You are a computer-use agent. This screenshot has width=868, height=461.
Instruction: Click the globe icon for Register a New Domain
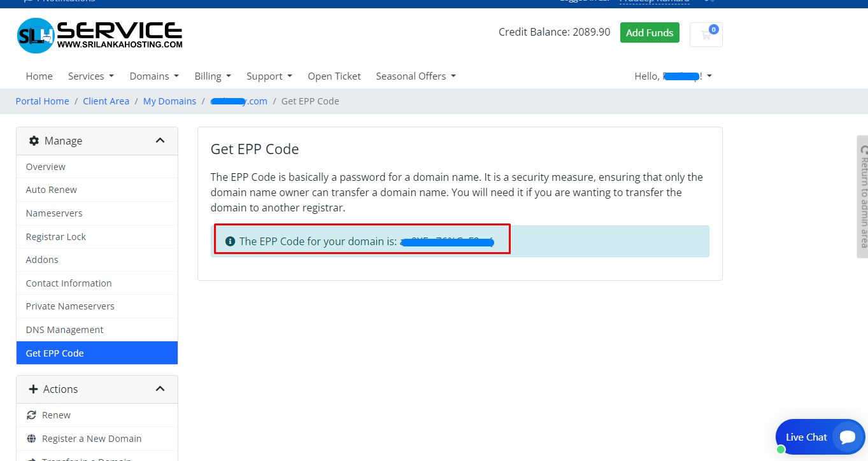click(31, 439)
